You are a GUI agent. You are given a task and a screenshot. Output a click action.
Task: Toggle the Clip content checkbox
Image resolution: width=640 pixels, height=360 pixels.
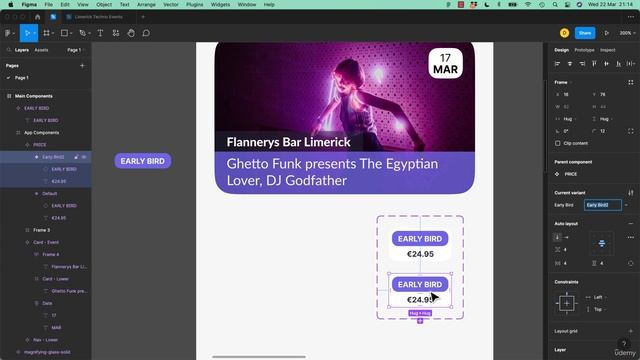tap(558, 143)
